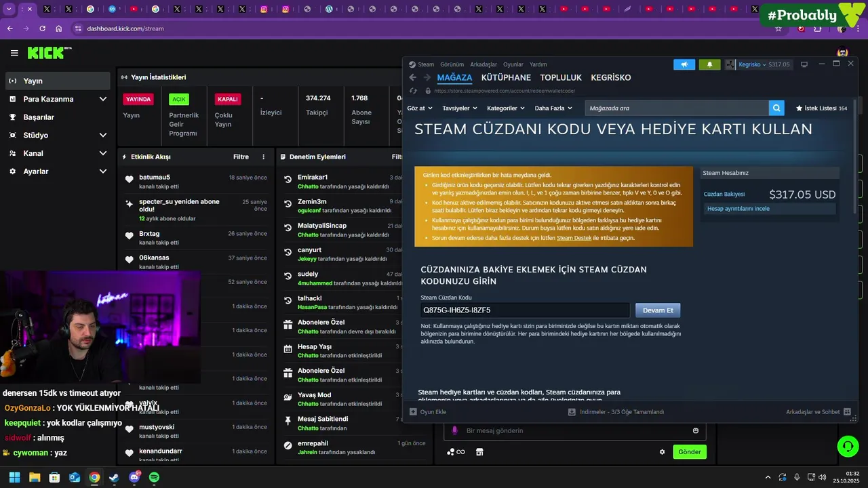Viewport: 868px width, 488px height.
Task: Open the Etkinlik Akışı three-dot menu
Action: [x=264, y=157]
